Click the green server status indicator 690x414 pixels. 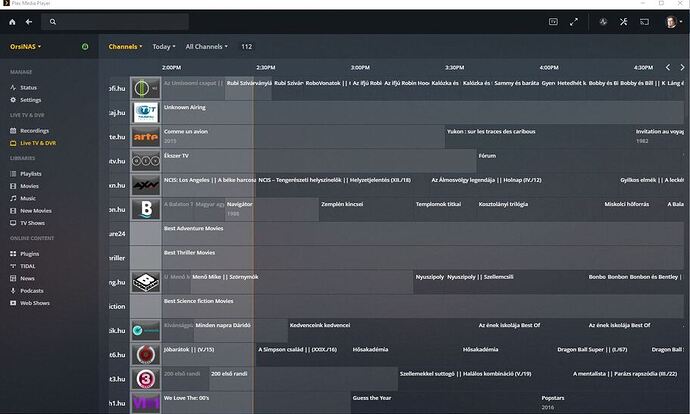pyautogui.click(x=85, y=47)
